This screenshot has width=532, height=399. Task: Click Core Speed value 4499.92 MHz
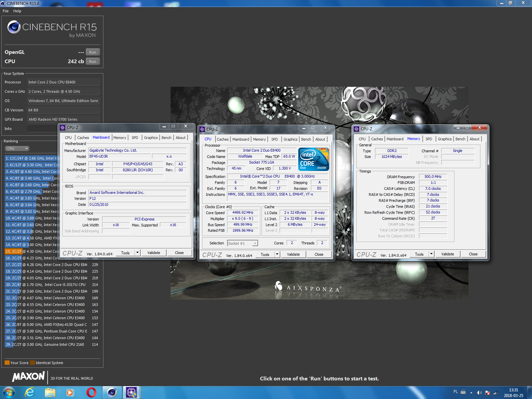coord(243,213)
